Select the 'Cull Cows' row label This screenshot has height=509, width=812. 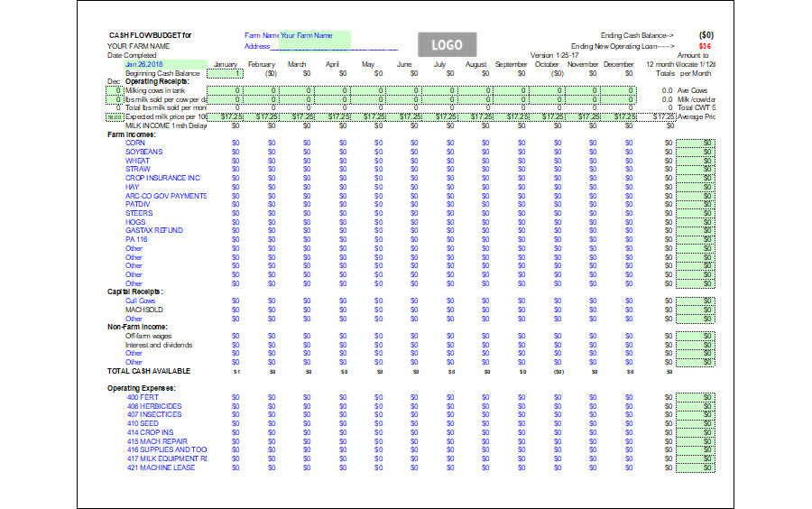click(x=140, y=301)
